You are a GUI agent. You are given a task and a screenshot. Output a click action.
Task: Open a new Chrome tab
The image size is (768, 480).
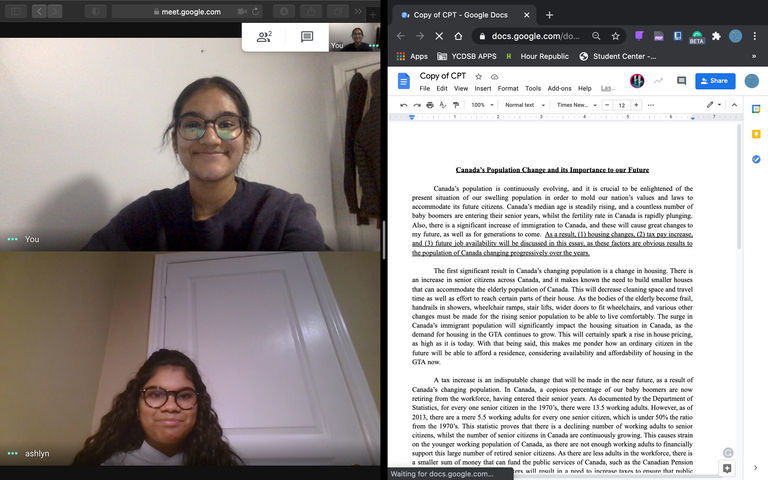(550, 15)
